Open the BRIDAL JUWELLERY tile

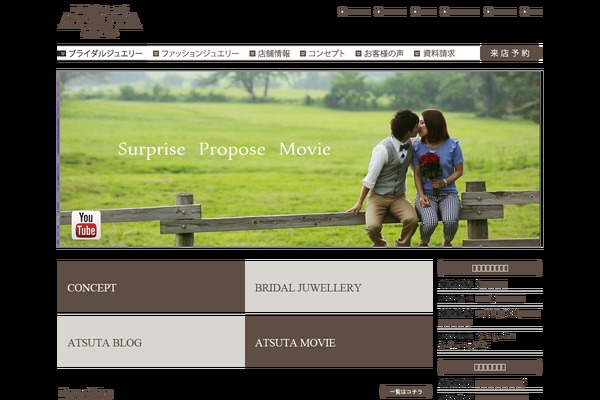point(339,287)
